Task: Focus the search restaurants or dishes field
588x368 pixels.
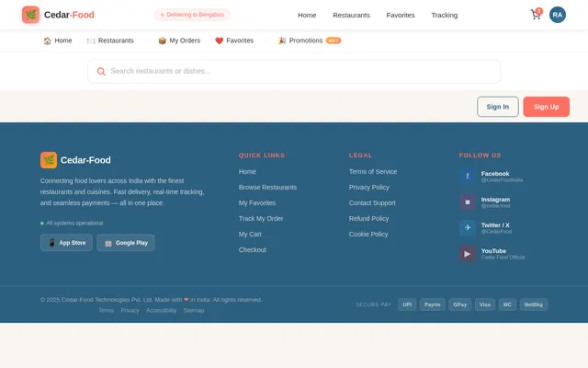Action: point(294,72)
